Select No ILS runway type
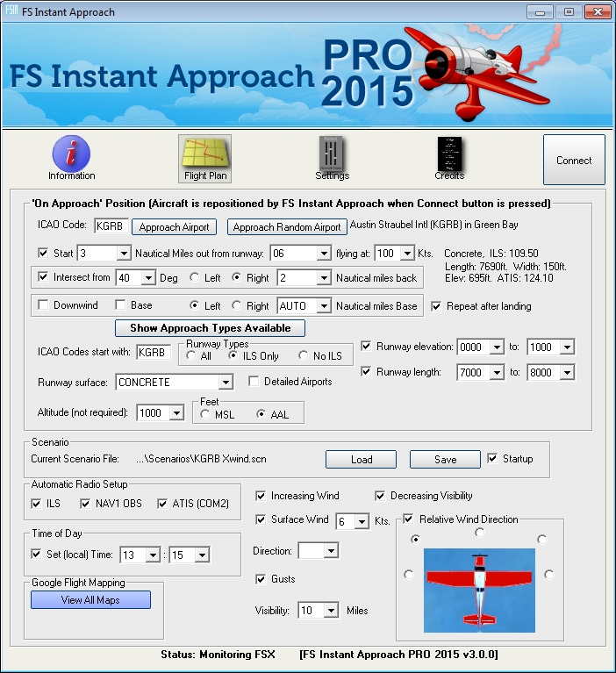The width and height of the screenshot is (616, 673). pyautogui.click(x=304, y=355)
